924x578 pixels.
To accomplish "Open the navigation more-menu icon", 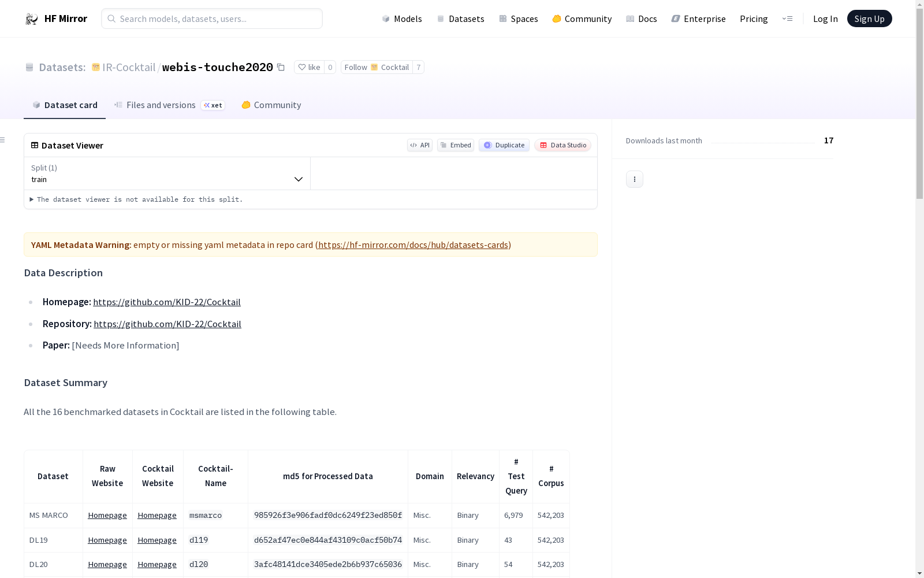I will click(x=787, y=18).
